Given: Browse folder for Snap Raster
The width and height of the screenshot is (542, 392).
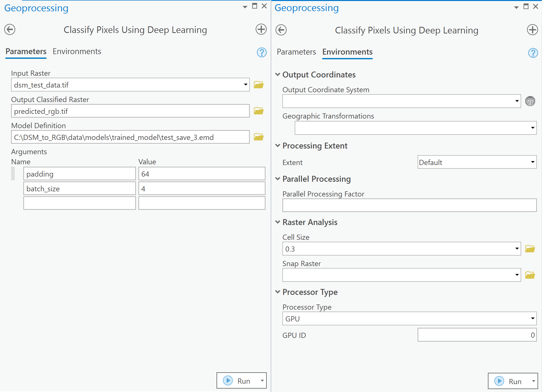Looking at the screenshot, I should coord(530,275).
